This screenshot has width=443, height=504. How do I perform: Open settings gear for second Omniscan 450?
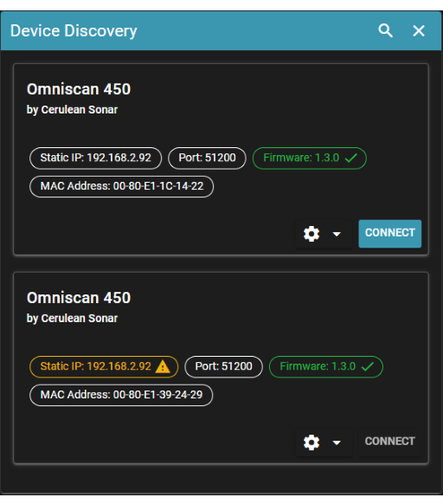(x=311, y=443)
